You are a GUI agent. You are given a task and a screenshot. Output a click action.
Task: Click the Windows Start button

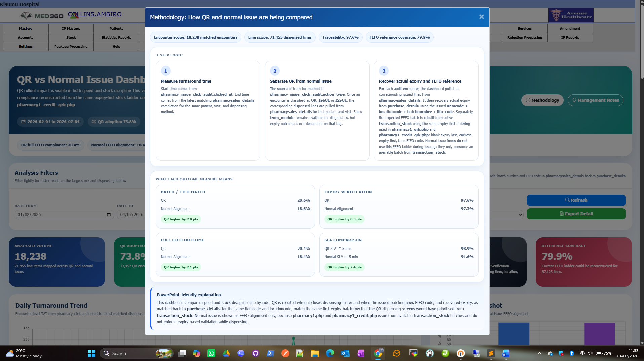[91, 353]
